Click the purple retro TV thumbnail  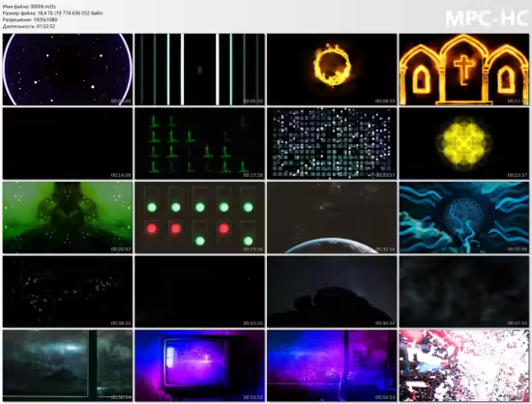pos(199,365)
